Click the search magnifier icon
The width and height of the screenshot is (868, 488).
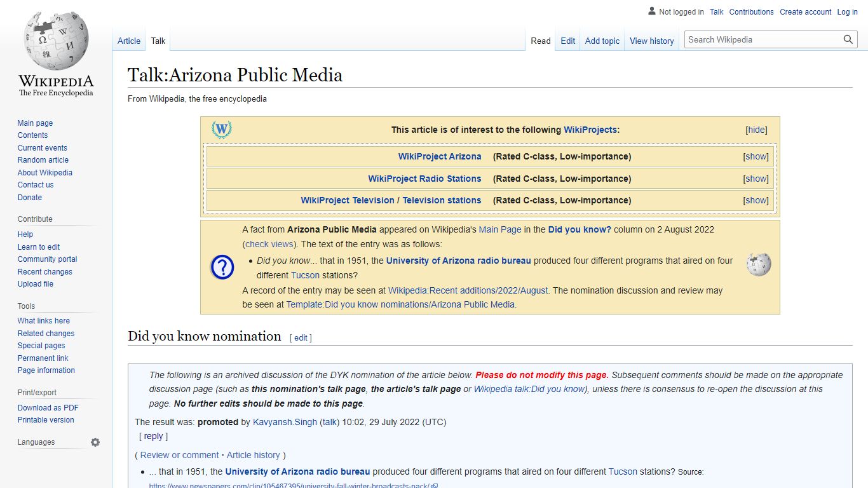coord(848,39)
